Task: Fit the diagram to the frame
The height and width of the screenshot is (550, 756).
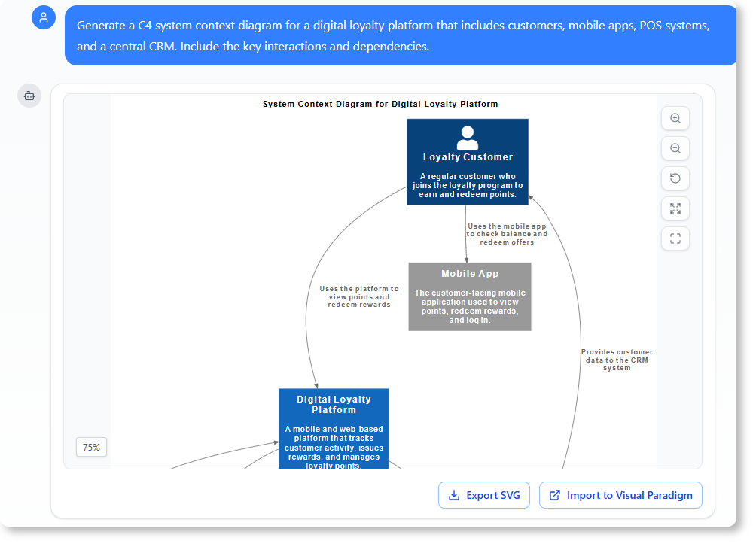Action: click(675, 239)
